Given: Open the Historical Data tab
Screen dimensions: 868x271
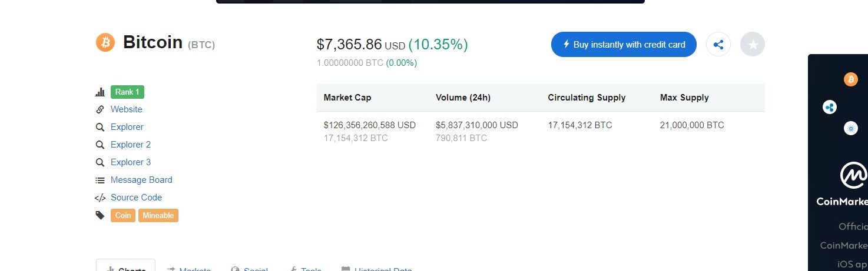Looking at the screenshot, I should point(377,267).
